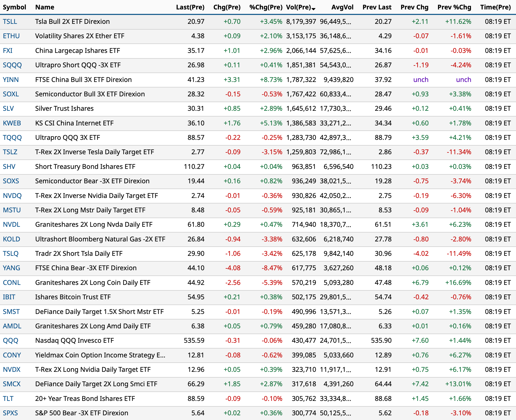Open the ETHU ticker link
Screen dimensions: 516x420
pos(11,36)
